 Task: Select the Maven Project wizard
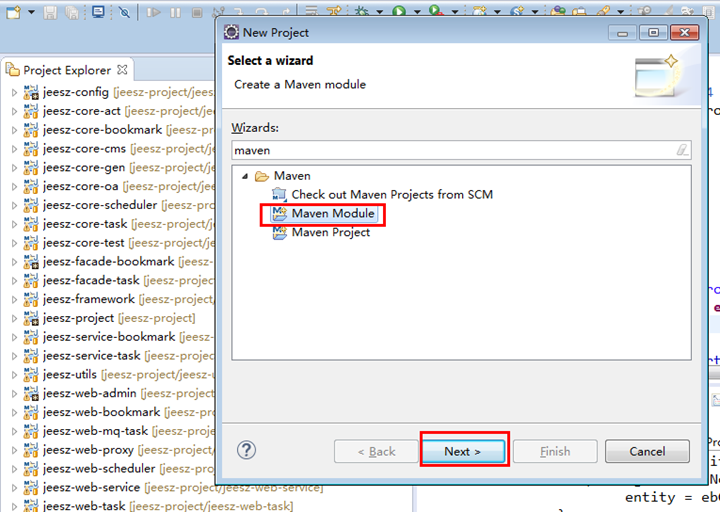(331, 232)
